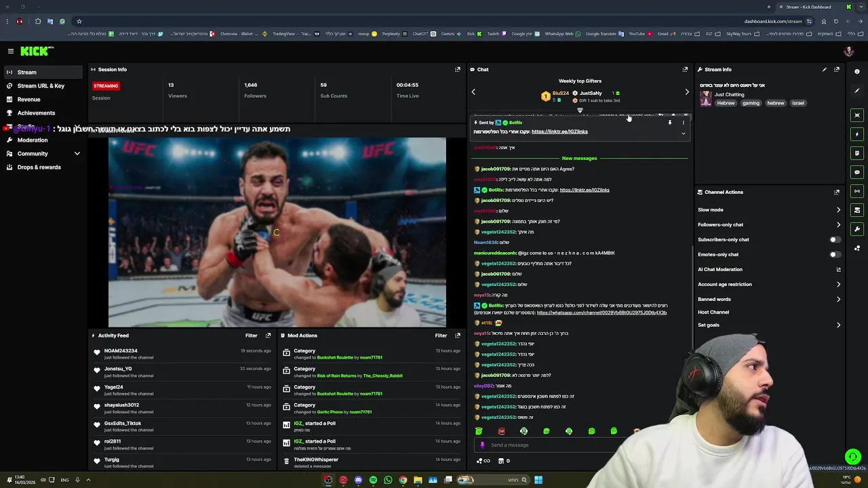Expand Banned words settings
The height and width of the screenshot is (488, 868).
pos(838,300)
